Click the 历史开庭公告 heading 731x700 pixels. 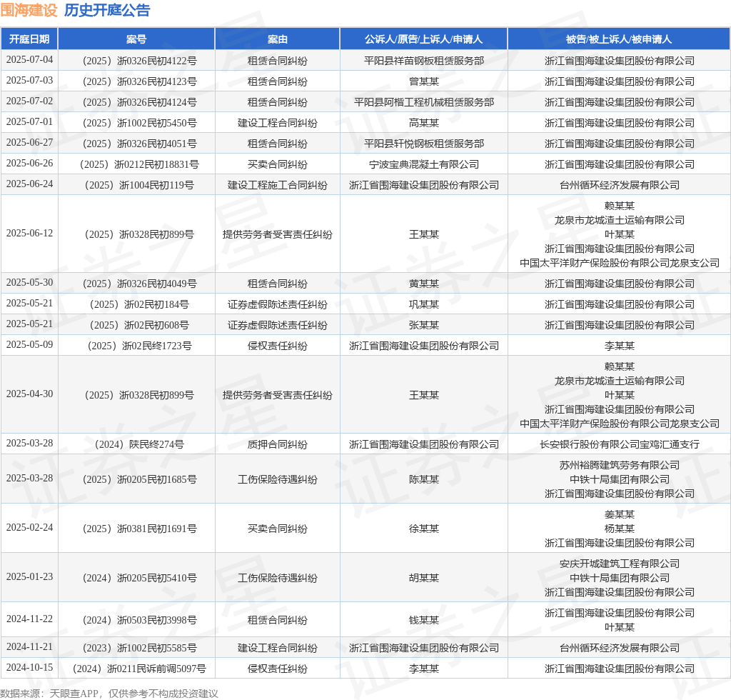107,10
